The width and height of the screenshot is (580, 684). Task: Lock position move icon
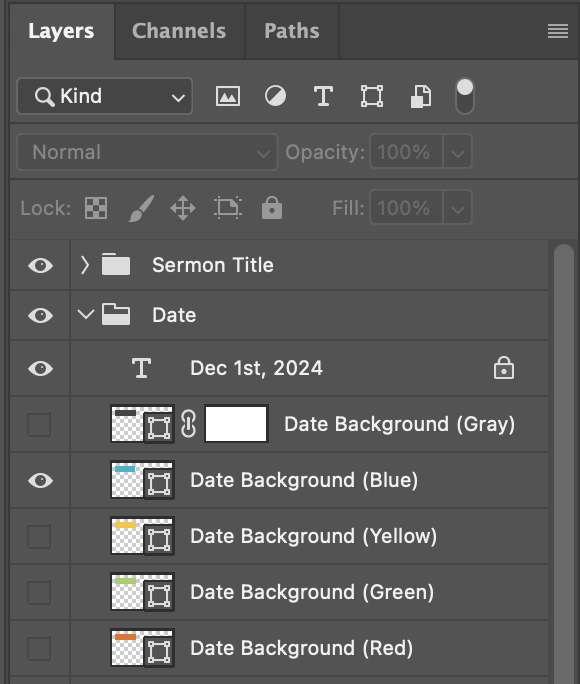(183, 208)
